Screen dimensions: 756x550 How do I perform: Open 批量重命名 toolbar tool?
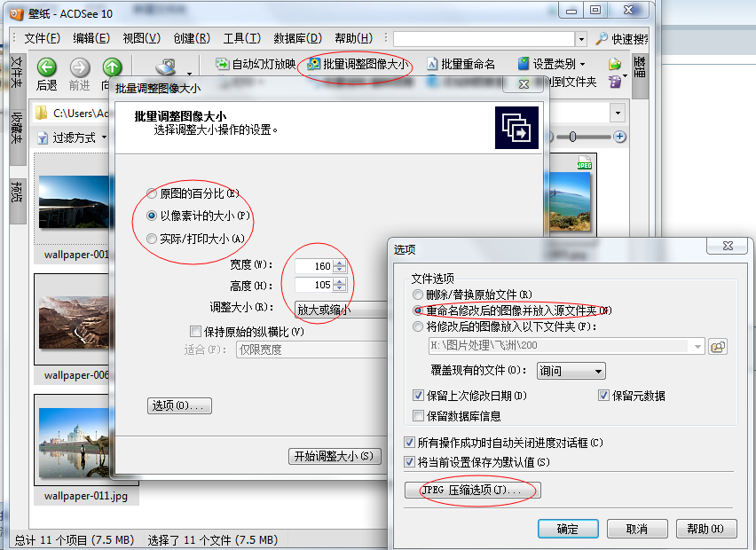tap(461, 64)
